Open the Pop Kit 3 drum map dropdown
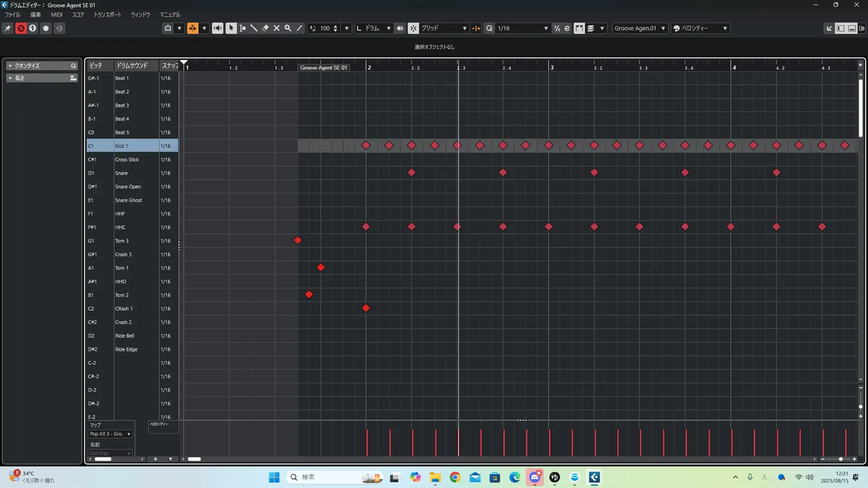This screenshot has width=868, height=488. (x=110, y=434)
